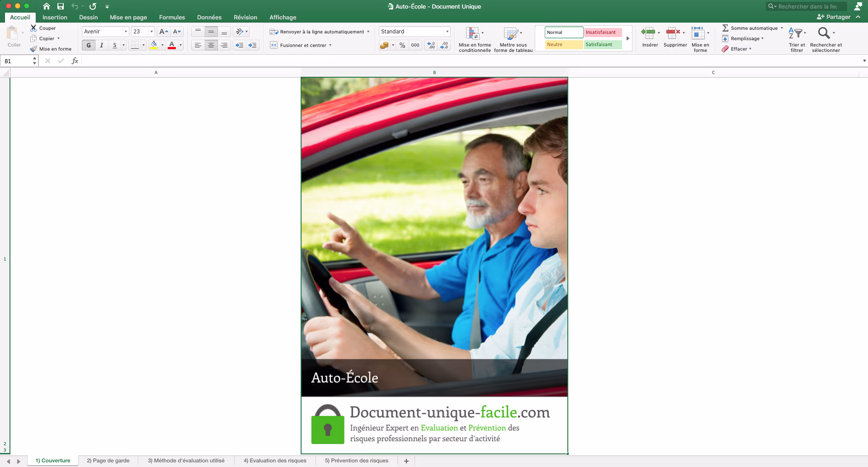Open the Insertion ribbon tab

(x=55, y=17)
